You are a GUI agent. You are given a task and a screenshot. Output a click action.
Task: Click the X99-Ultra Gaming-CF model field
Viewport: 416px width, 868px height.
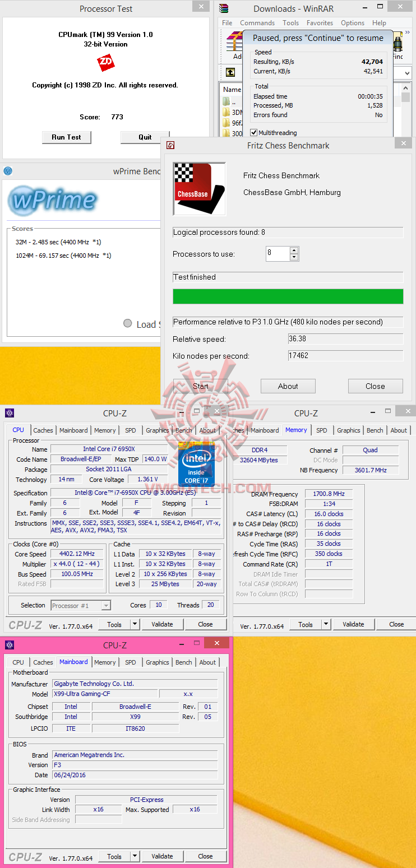pyautogui.click(x=105, y=694)
